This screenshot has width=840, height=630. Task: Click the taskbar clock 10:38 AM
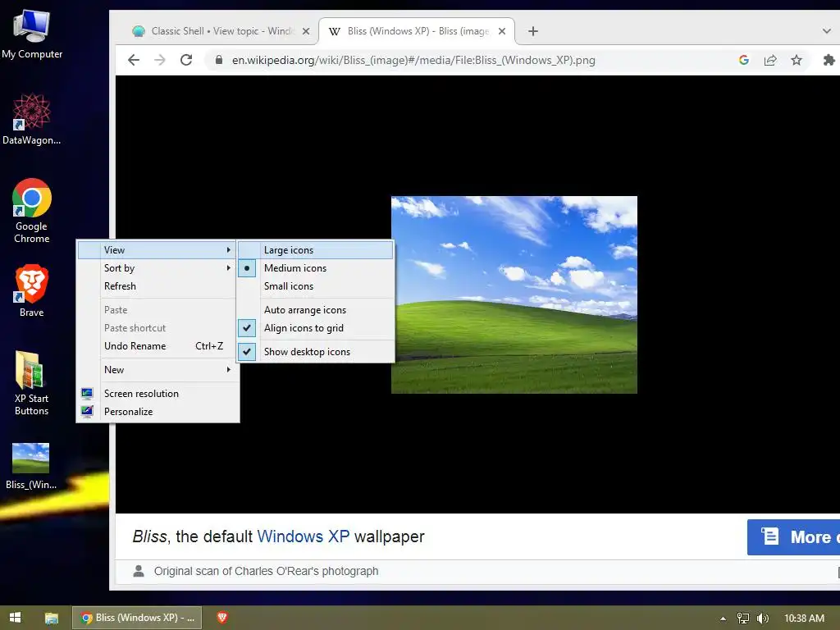[x=804, y=619]
